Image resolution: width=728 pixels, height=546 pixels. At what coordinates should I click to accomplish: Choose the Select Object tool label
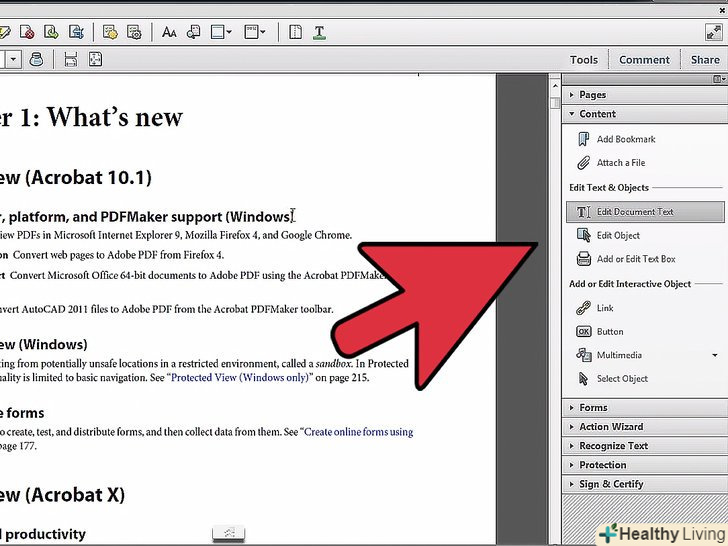pyautogui.click(x=622, y=379)
